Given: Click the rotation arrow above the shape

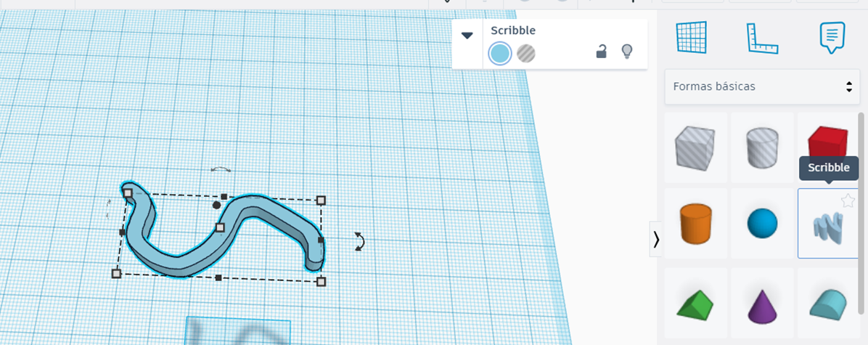Looking at the screenshot, I should [221, 169].
